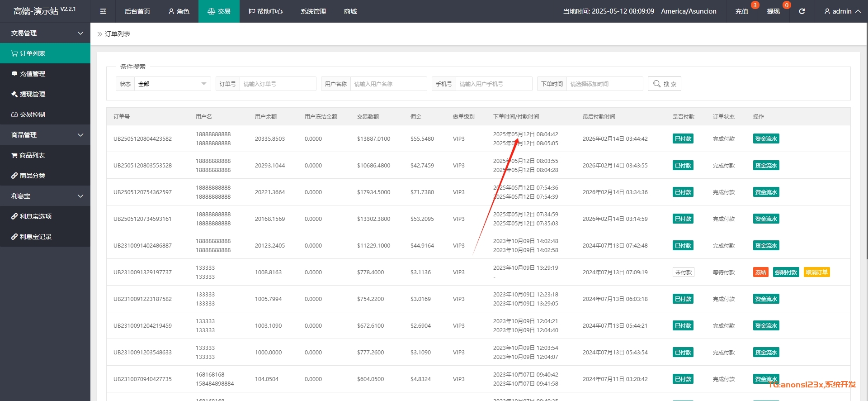Image resolution: width=868 pixels, height=401 pixels.
Task: Focus the 手机号 search input
Action: [x=494, y=84]
